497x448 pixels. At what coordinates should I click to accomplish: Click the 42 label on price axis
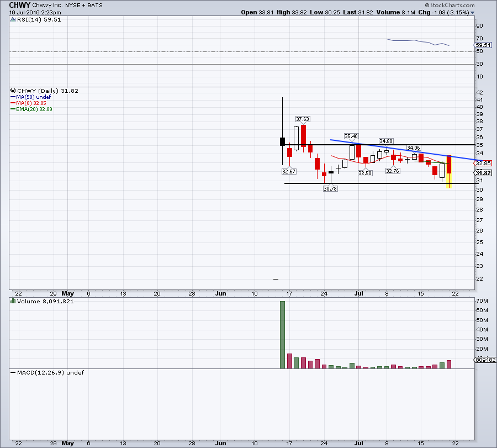[x=479, y=93]
